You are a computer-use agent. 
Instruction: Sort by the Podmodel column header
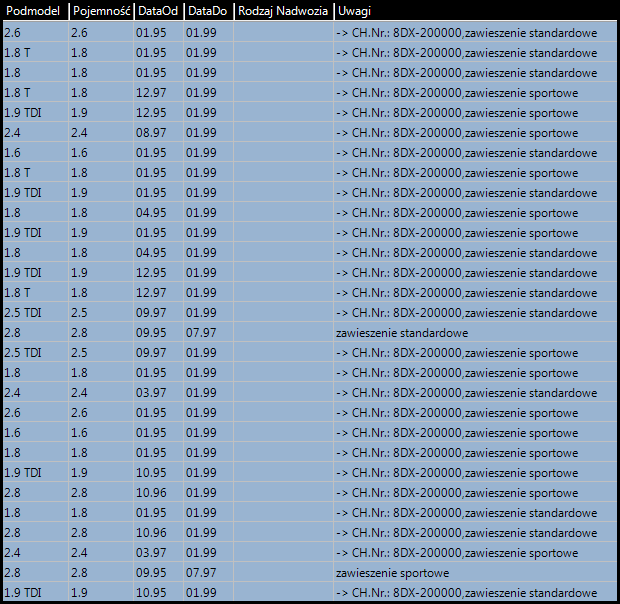coord(34,12)
